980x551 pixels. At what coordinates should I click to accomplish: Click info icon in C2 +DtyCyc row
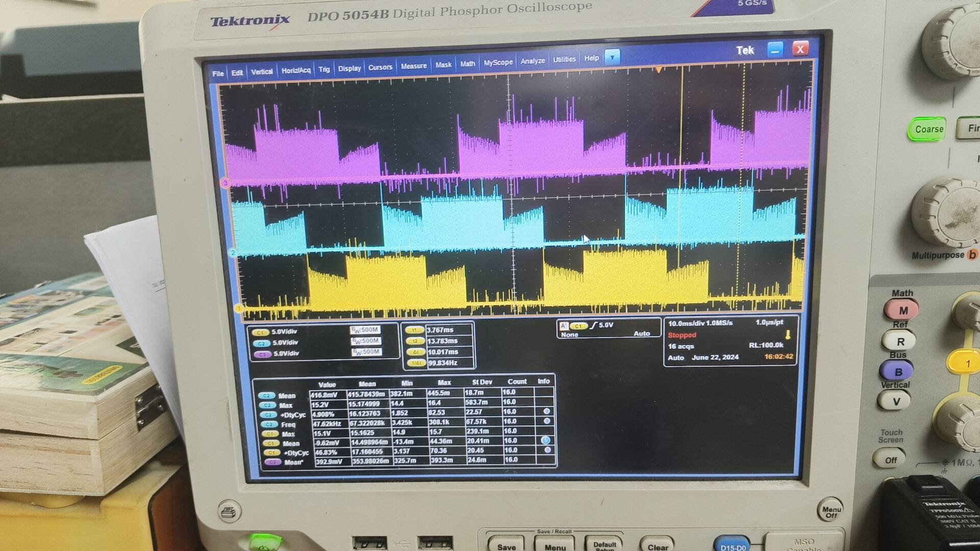(547, 411)
